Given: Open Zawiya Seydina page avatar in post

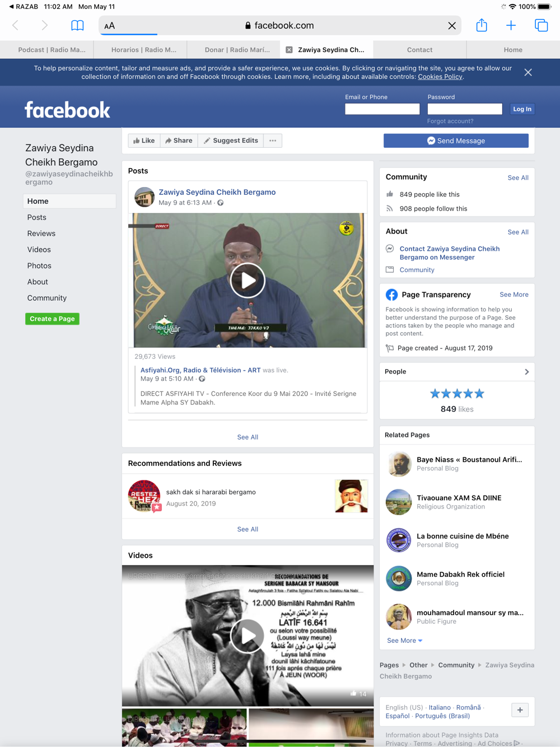Looking at the screenshot, I should point(144,197).
